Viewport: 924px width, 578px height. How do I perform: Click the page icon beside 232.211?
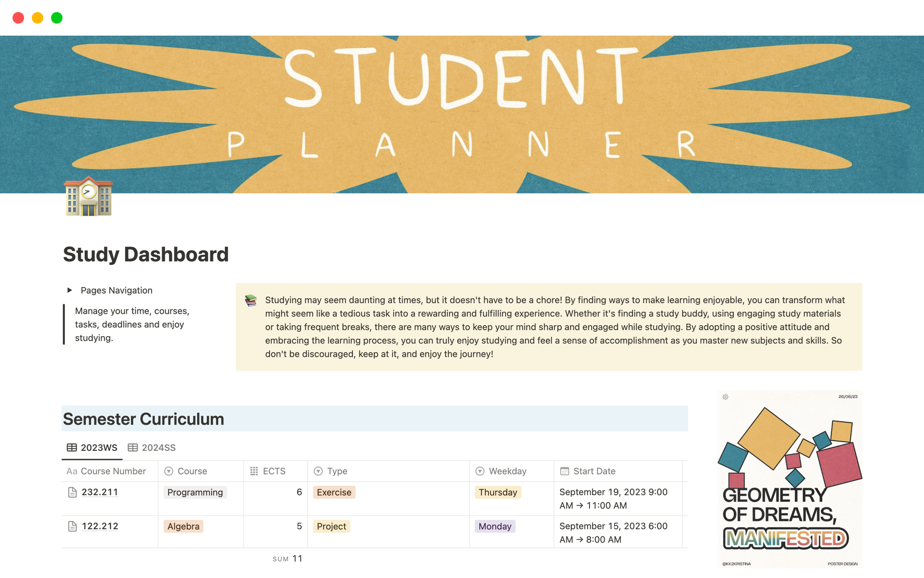72,492
